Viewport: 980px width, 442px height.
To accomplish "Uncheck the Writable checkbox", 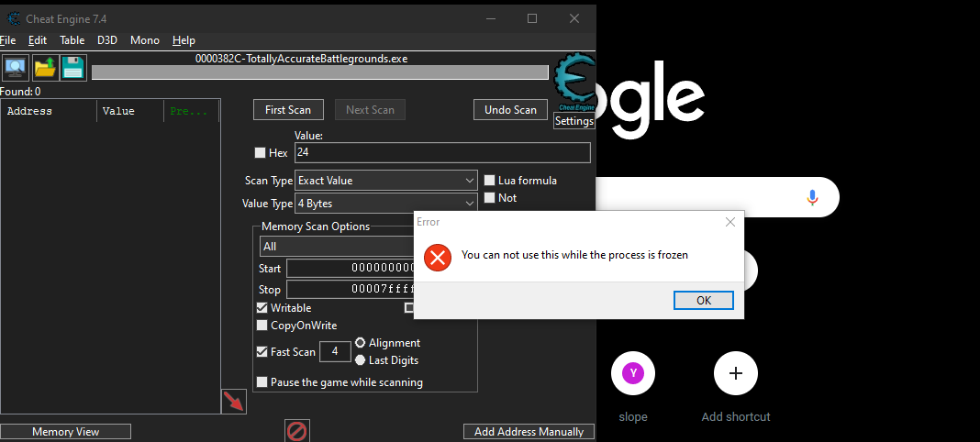I will coord(262,308).
